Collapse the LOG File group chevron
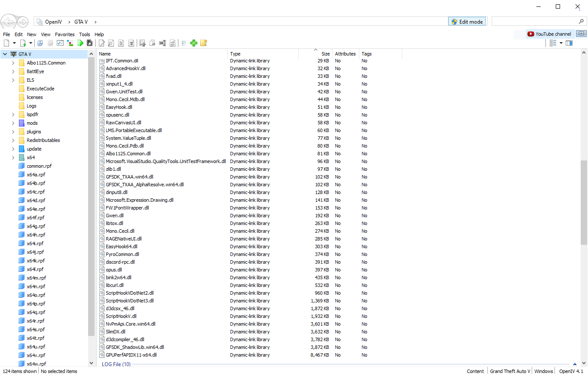 (x=575, y=364)
